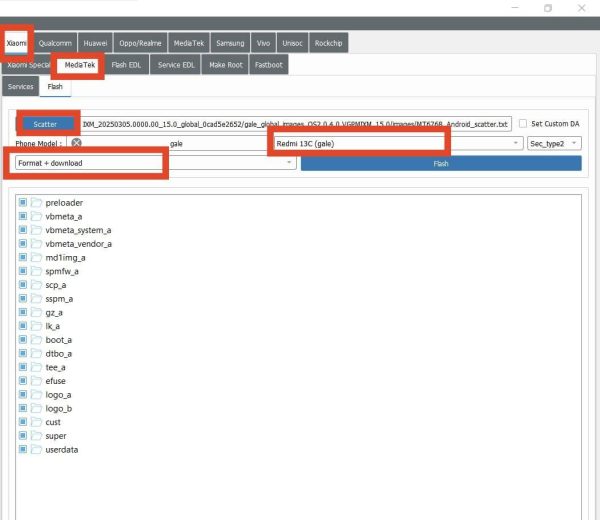This screenshot has width=600, height=520.
Task: Switch to the Huawei tab
Action: pos(95,43)
